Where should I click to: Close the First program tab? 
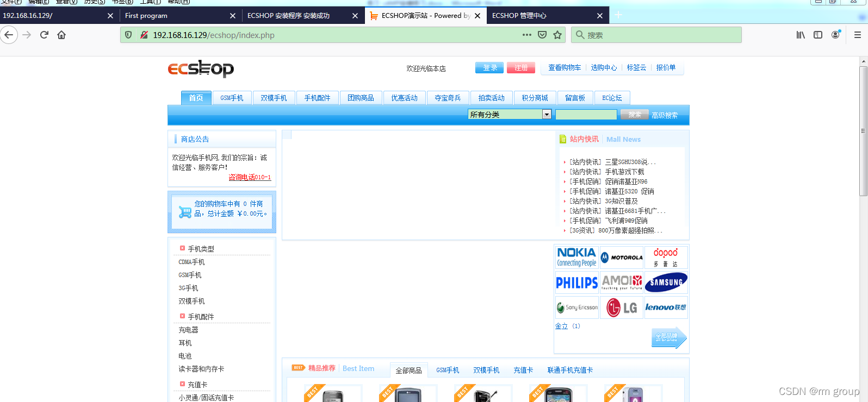(x=233, y=16)
